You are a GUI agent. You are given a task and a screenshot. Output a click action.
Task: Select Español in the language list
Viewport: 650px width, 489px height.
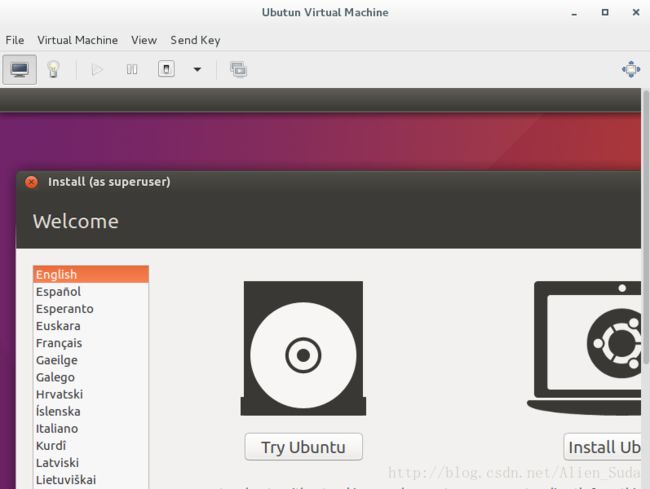click(x=91, y=292)
